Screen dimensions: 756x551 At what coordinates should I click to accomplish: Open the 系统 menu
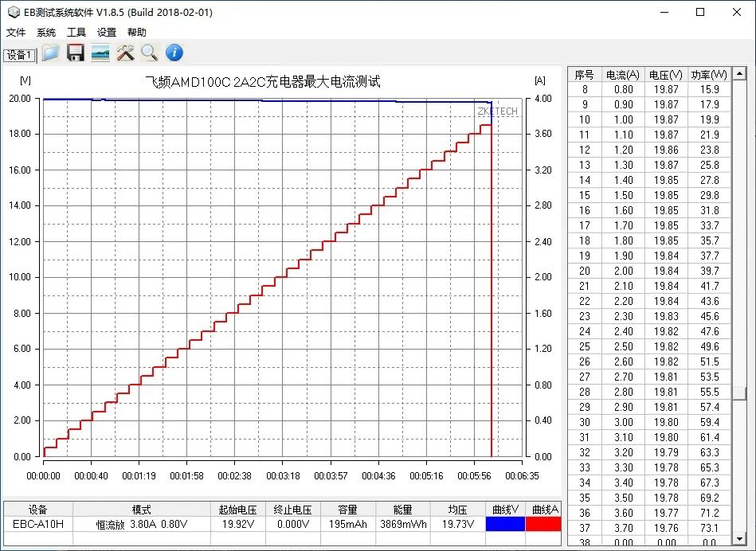pyautogui.click(x=46, y=33)
